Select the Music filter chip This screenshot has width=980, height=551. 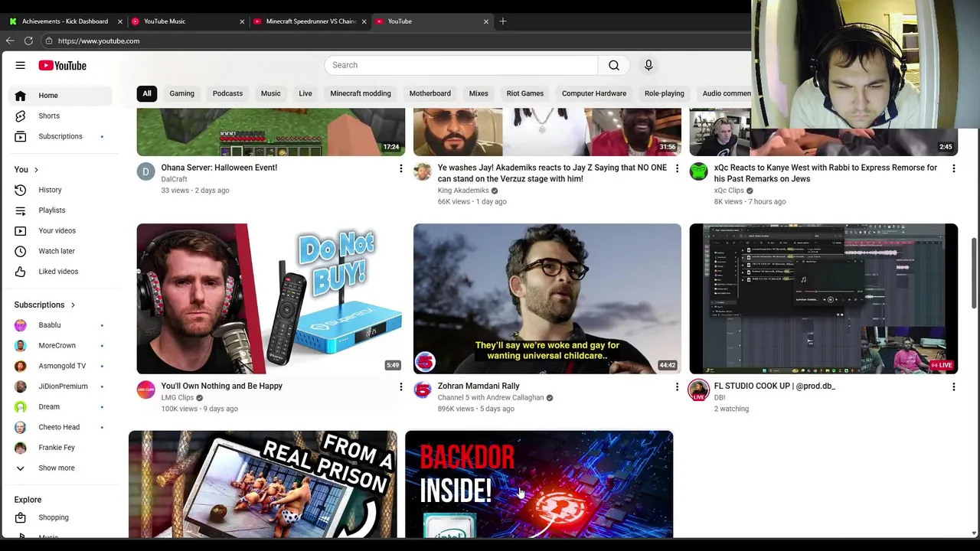point(270,93)
